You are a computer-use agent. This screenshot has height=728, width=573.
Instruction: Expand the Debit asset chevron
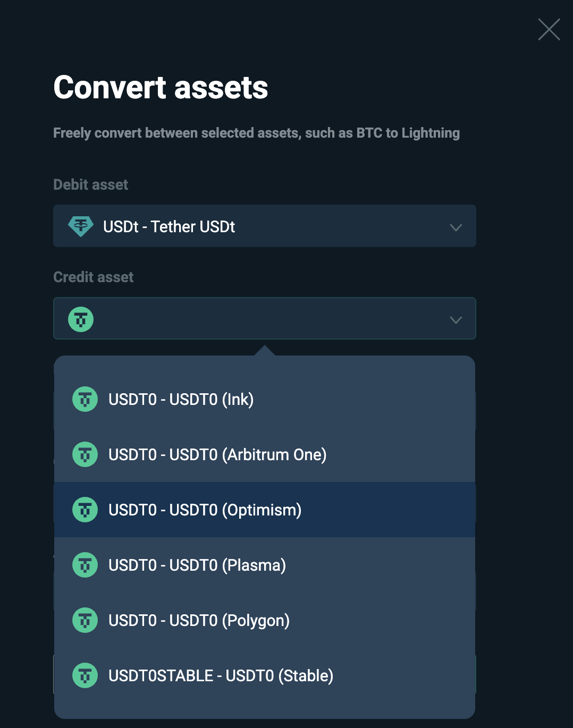[x=456, y=227]
